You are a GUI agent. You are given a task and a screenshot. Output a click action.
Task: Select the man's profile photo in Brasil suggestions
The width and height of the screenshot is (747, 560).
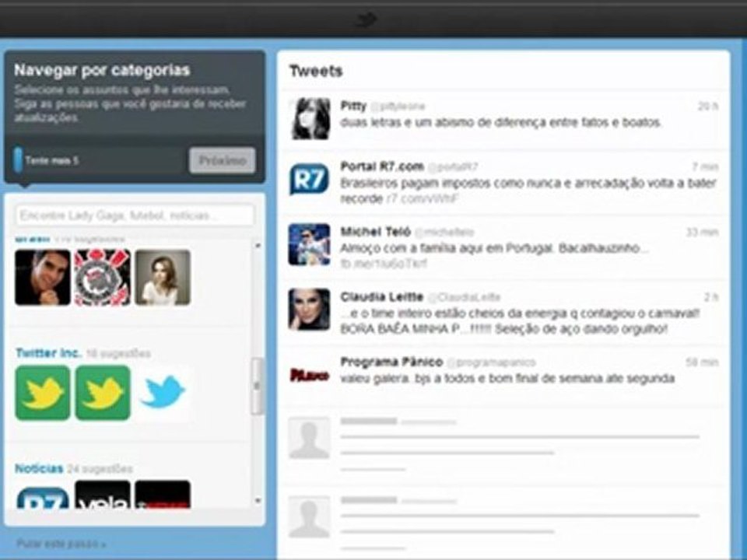(42, 277)
